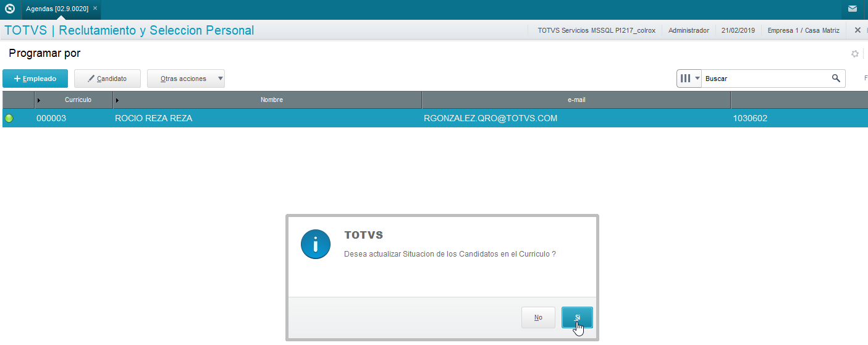Screen dimensions: 868x345
Task: Click the + Empleado button
Action: (x=35, y=79)
